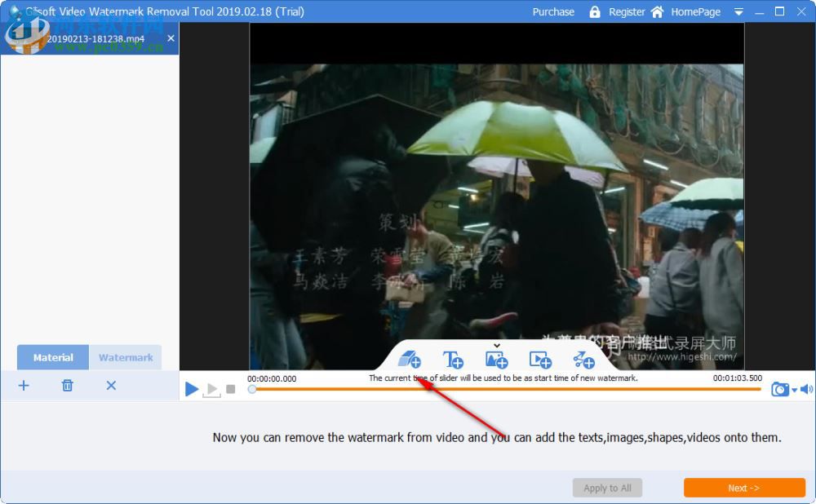The image size is (816, 504).
Task: Toggle the stop playback control
Action: [x=231, y=389]
